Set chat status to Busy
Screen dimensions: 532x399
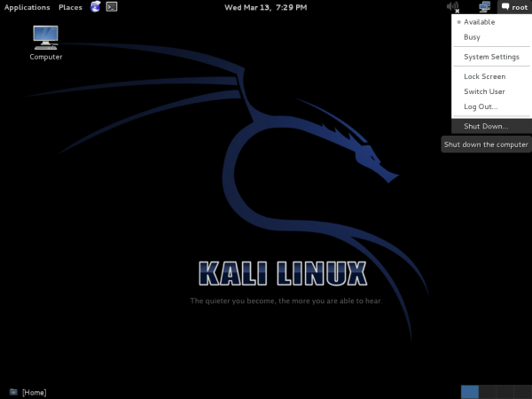point(491,37)
